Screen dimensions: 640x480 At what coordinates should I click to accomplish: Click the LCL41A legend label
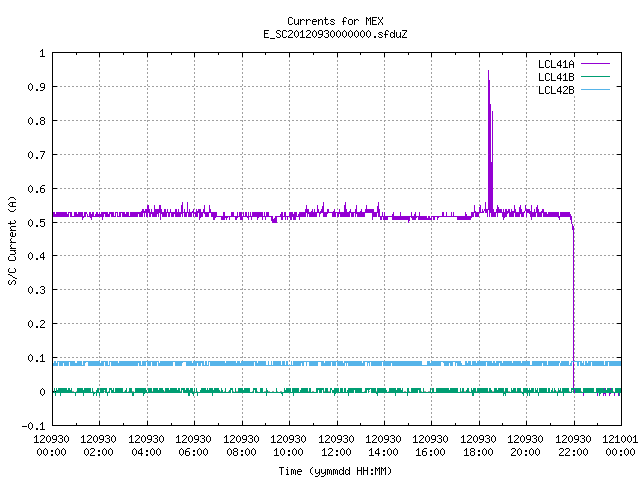[x=556, y=64]
